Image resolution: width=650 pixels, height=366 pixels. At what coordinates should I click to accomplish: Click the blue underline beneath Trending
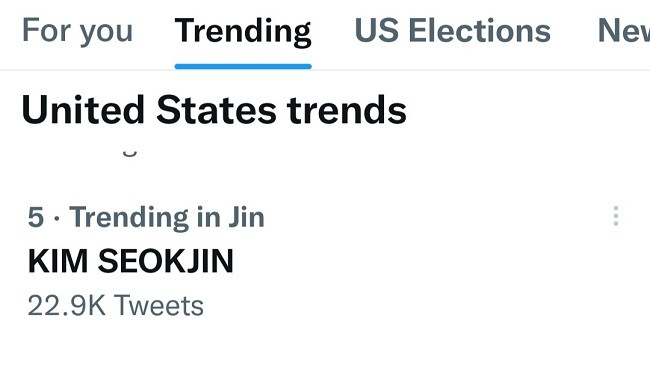(x=243, y=66)
